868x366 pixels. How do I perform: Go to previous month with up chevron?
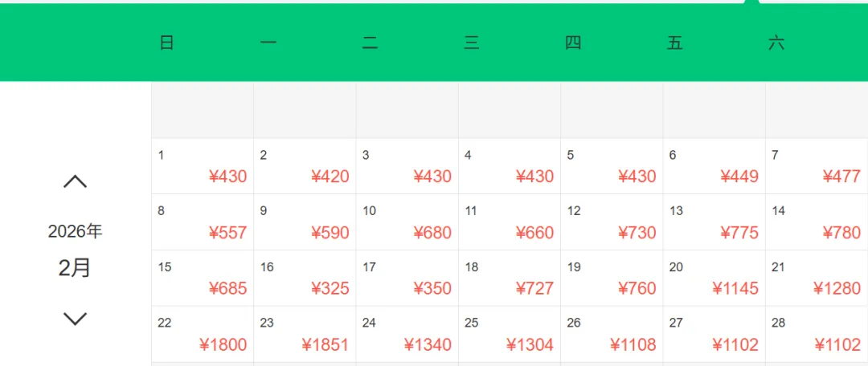coord(75,182)
